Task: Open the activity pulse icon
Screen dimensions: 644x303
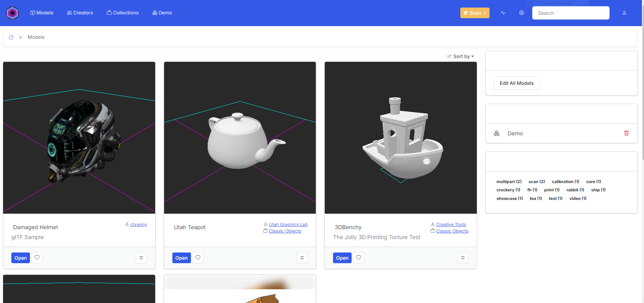Action: click(x=503, y=13)
